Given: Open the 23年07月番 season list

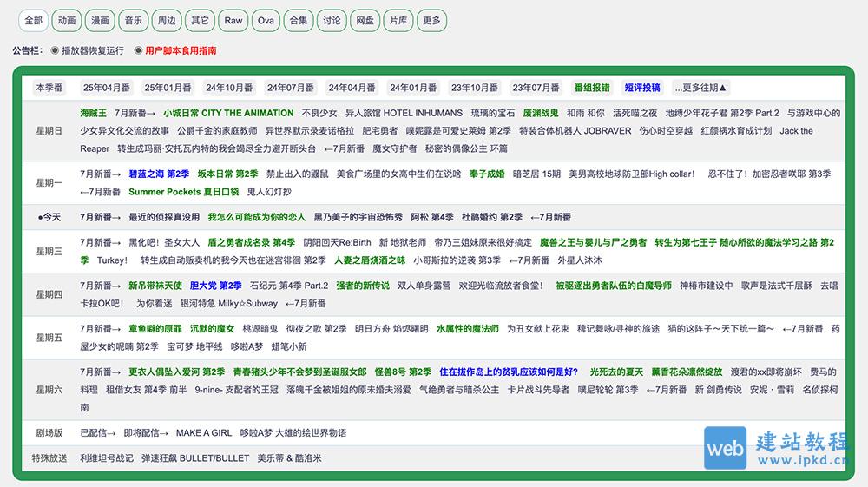Looking at the screenshot, I should coord(536,88).
